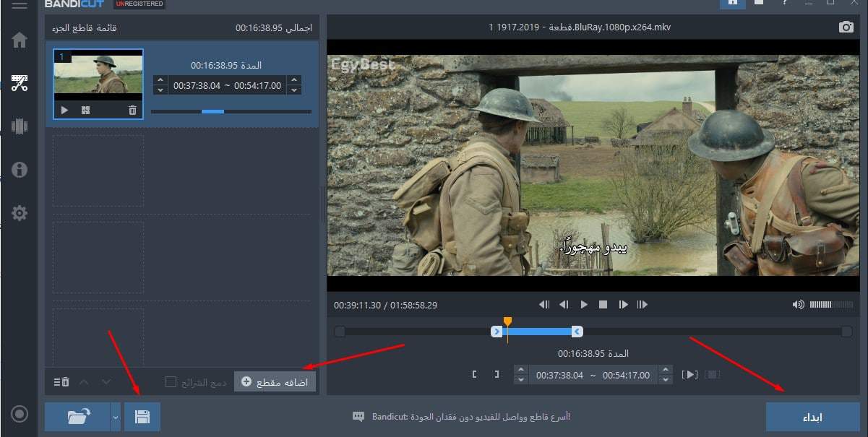Move the segment down in the list
Screen dimensions: 868x437
point(106,381)
